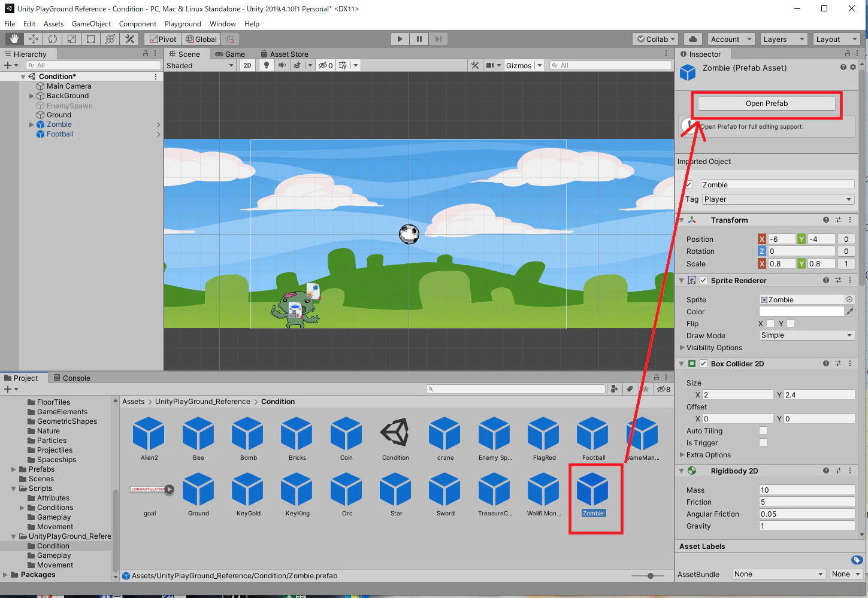Select the Zombie prefab in Project
Image resolution: width=868 pixels, height=598 pixels.
click(x=593, y=494)
